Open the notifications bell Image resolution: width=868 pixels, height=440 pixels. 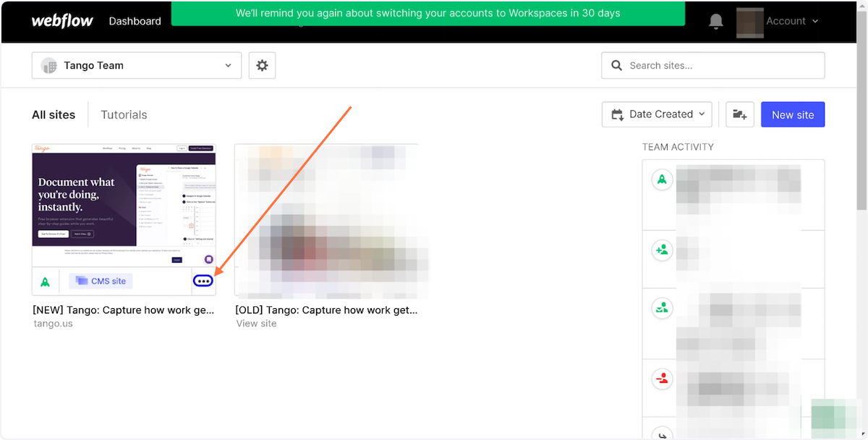pos(716,21)
